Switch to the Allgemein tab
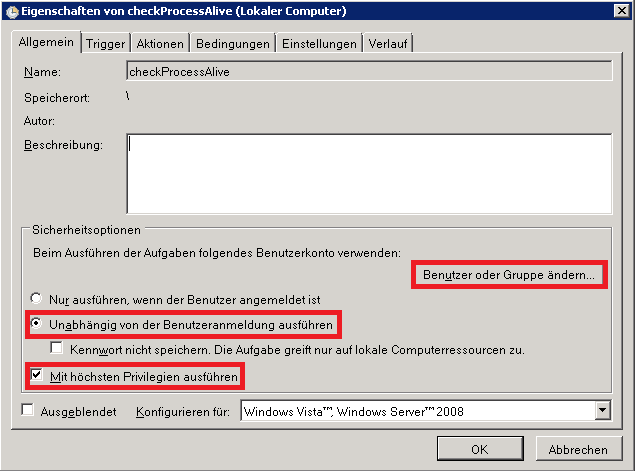 pyautogui.click(x=46, y=43)
